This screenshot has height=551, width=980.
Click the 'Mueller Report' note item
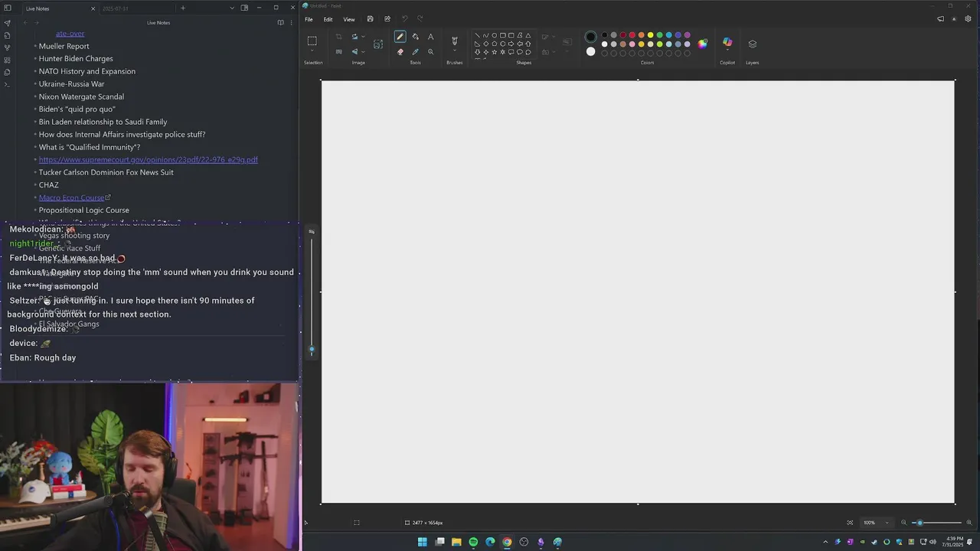(x=64, y=46)
